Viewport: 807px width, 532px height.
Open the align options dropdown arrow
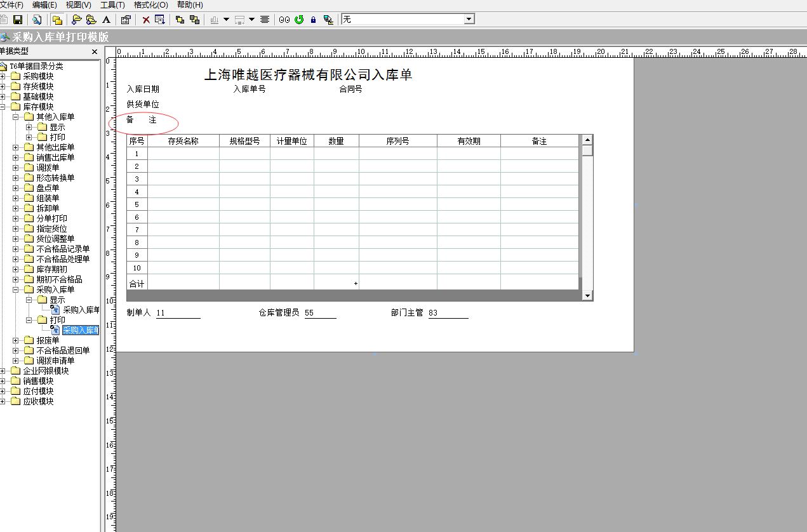[x=225, y=20]
